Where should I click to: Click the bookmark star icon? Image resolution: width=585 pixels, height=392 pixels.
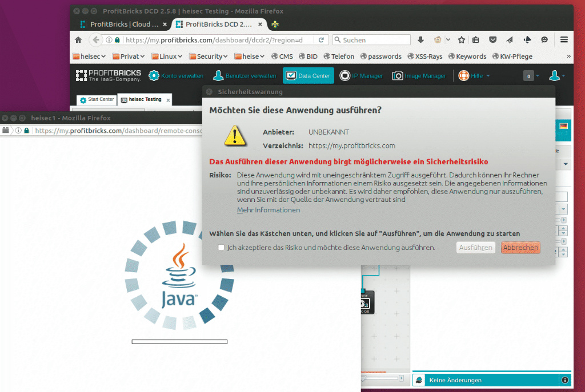click(461, 40)
